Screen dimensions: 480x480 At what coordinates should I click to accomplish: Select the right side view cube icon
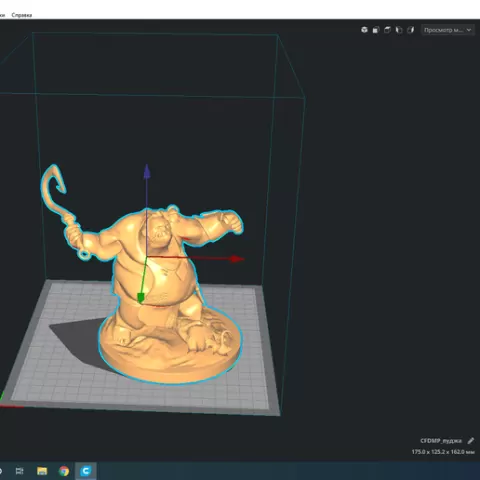click(x=410, y=30)
